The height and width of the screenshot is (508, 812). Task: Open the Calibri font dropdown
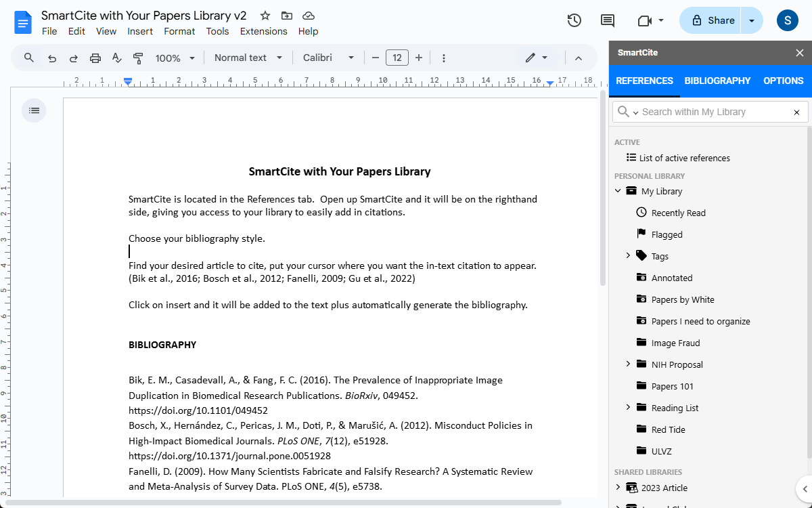pos(328,58)
